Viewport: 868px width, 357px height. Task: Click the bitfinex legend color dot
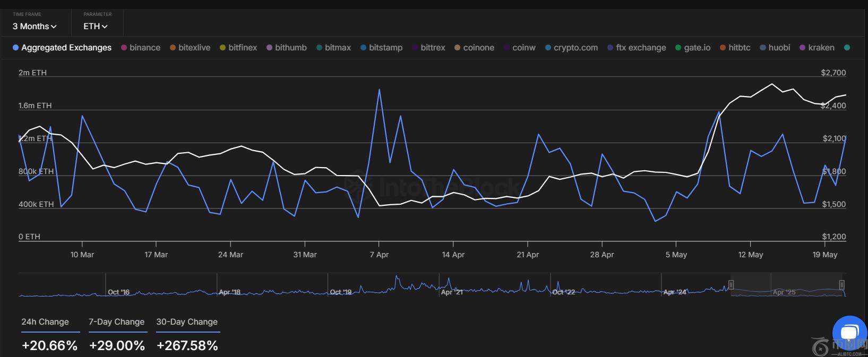(x=223, y=48)
